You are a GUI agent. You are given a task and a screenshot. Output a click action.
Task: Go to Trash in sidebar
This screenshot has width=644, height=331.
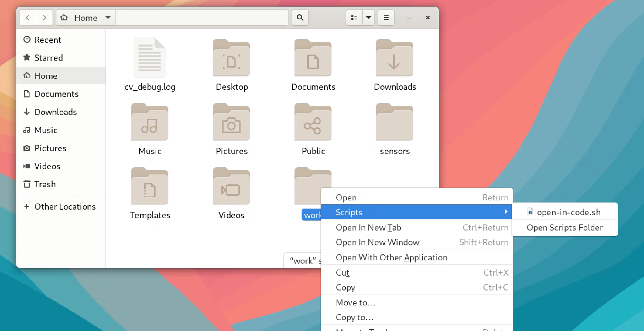point(45,184)
